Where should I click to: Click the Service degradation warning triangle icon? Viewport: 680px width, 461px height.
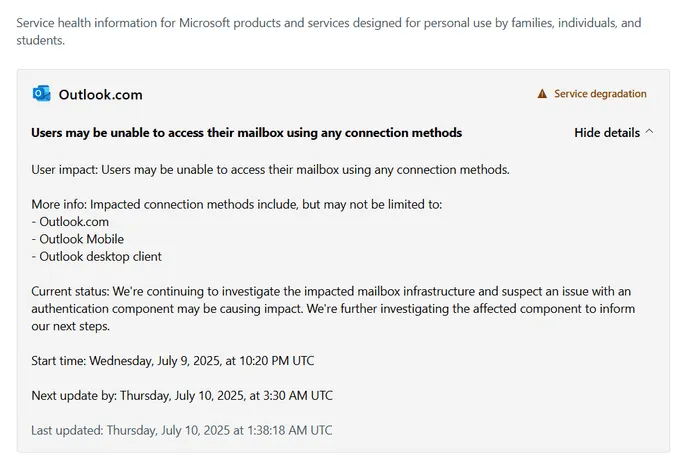pos(542,94)
